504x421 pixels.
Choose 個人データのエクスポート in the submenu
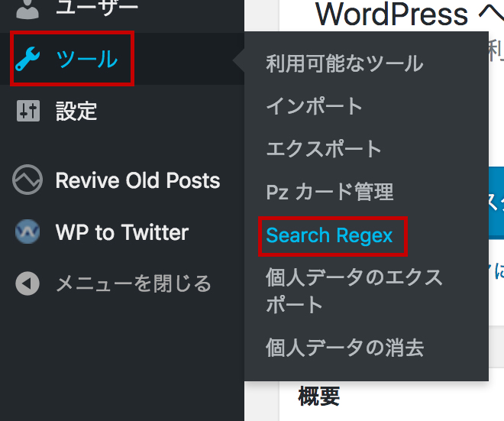pyautogui.click(x=354, y=291)
